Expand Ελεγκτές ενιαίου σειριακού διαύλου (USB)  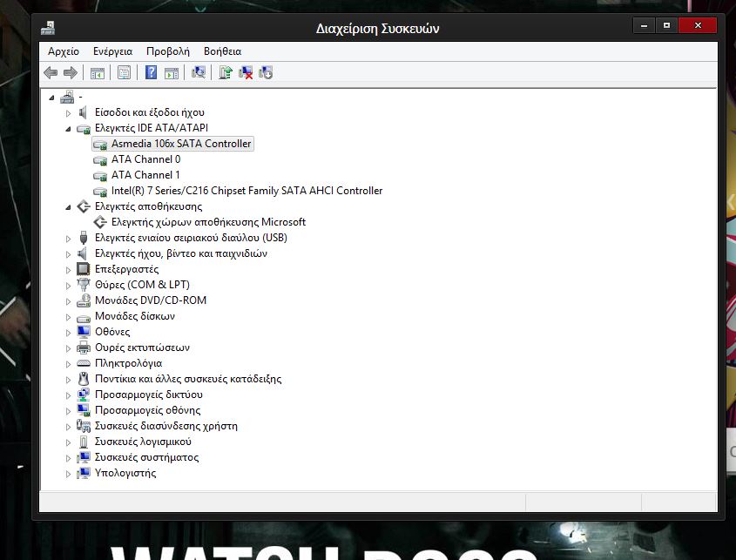68,239
